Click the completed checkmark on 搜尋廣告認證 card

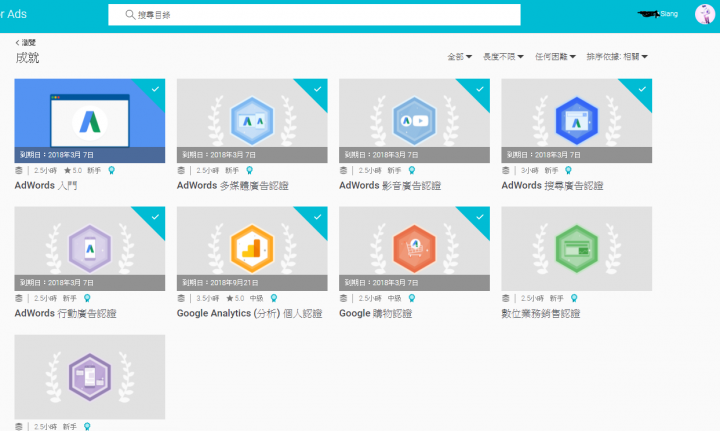tap(642, 89)
